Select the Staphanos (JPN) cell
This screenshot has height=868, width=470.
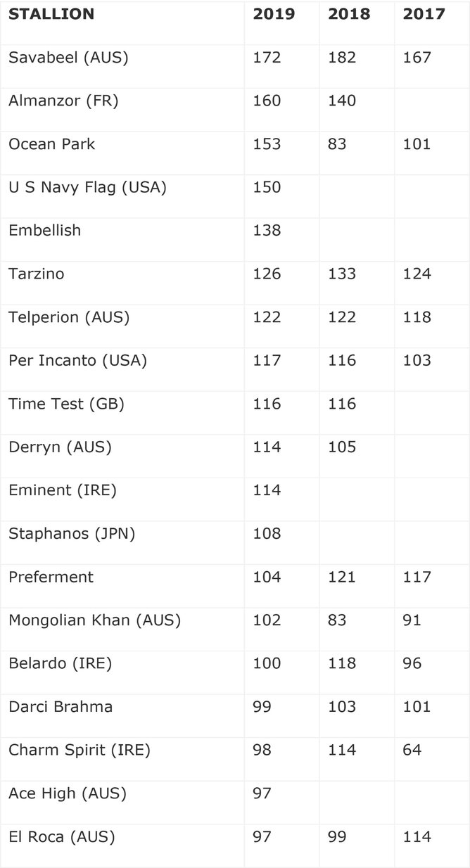pos(72,533)
